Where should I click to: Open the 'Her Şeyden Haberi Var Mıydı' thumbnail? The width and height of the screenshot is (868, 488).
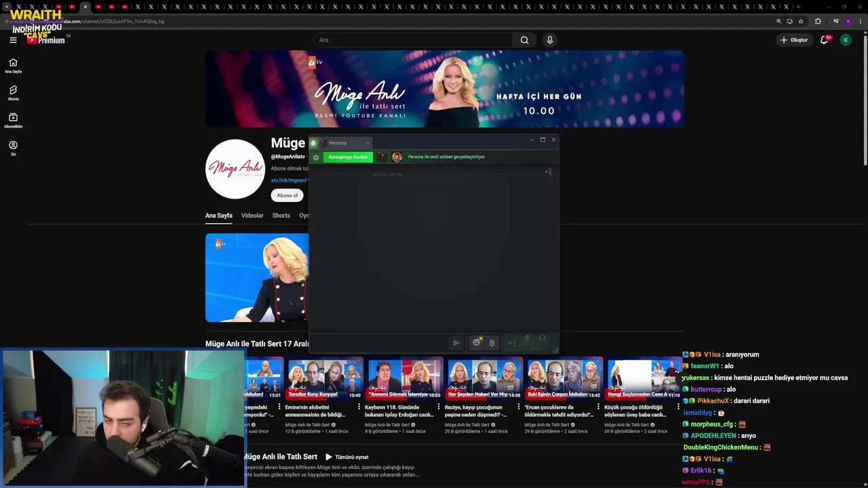(x=484, y=378)
